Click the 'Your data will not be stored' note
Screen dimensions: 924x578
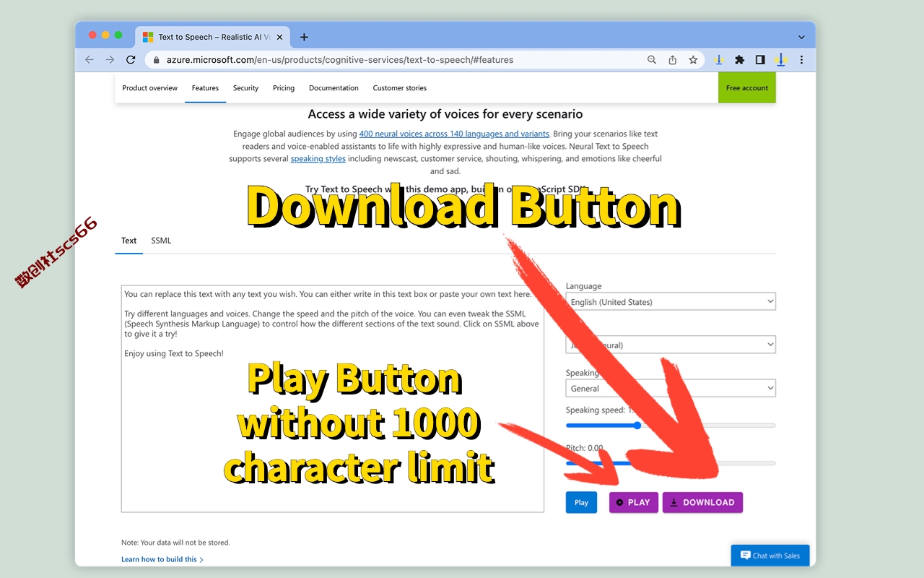(175, 542)
